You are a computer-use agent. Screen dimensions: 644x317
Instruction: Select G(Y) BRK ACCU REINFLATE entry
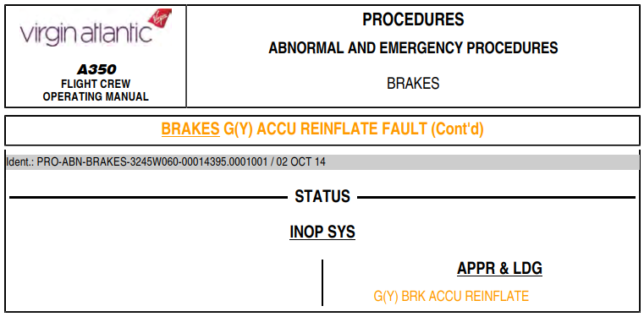[451, 296]
